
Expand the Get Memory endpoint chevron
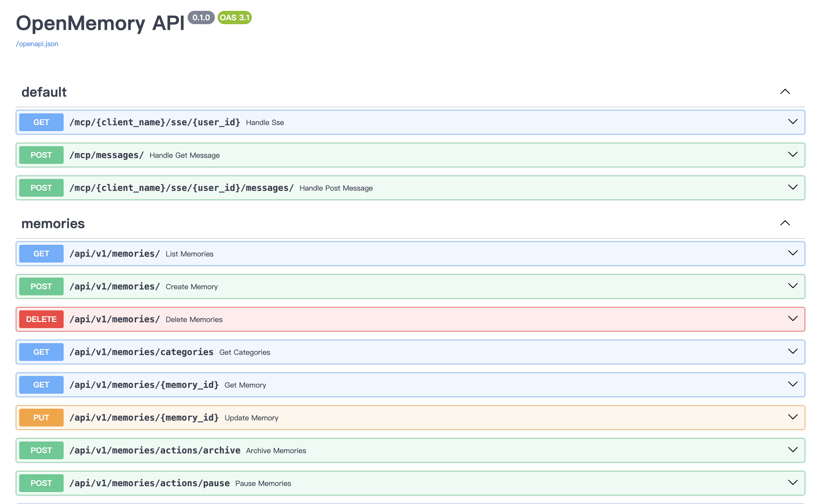(x=793, y=384)
